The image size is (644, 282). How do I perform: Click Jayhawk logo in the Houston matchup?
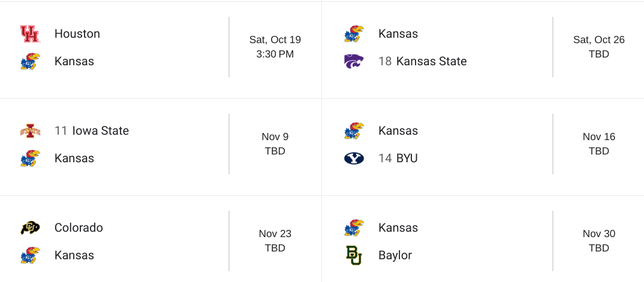click(30, 62)
